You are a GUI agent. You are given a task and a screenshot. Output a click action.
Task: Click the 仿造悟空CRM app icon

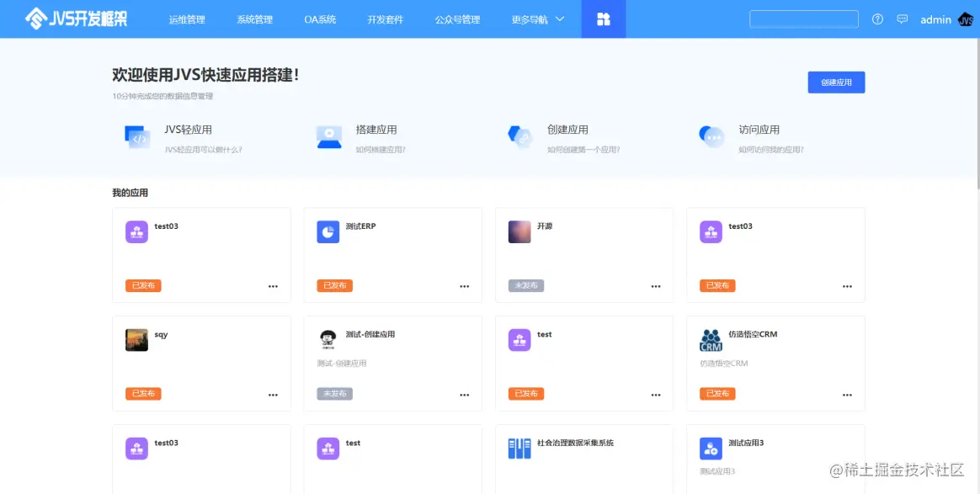(711, 340)
